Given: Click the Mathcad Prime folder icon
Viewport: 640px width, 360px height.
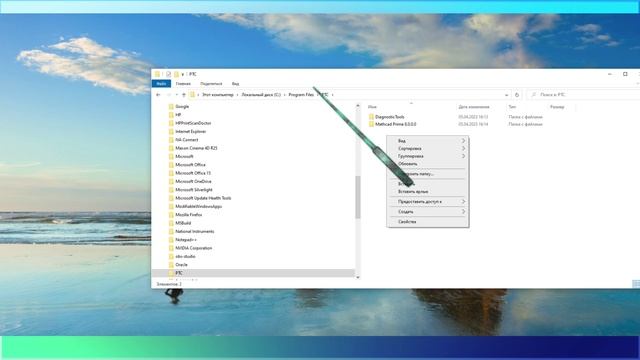Looking at the screenshot, I should 371,124.
